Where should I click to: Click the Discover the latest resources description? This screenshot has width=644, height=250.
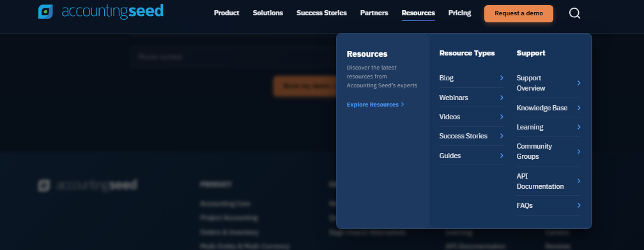(382, 77)
